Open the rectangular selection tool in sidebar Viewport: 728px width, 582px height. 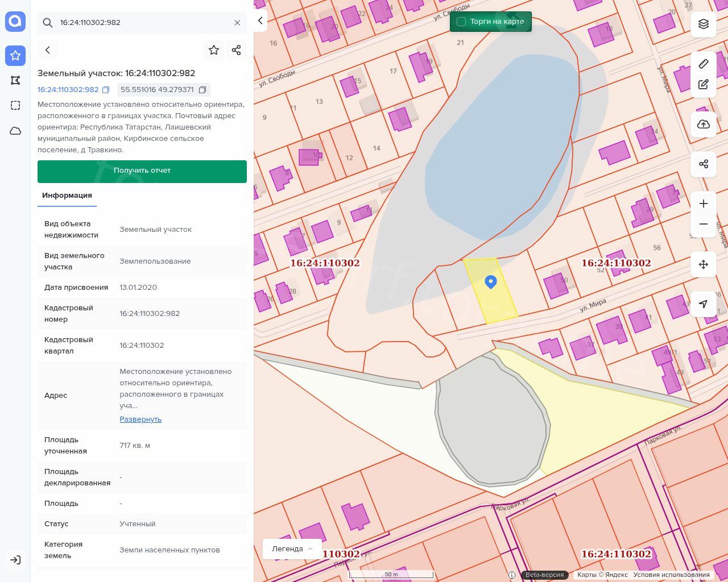[15, 105]
